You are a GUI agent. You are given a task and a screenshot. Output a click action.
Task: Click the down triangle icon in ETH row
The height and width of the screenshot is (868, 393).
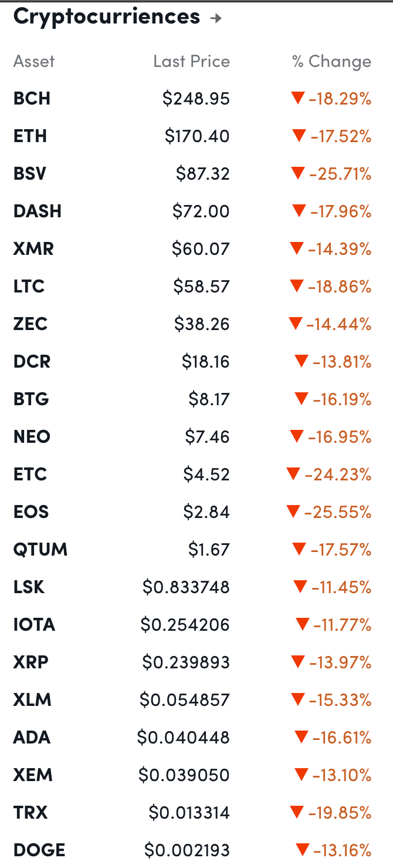[299, 136]
